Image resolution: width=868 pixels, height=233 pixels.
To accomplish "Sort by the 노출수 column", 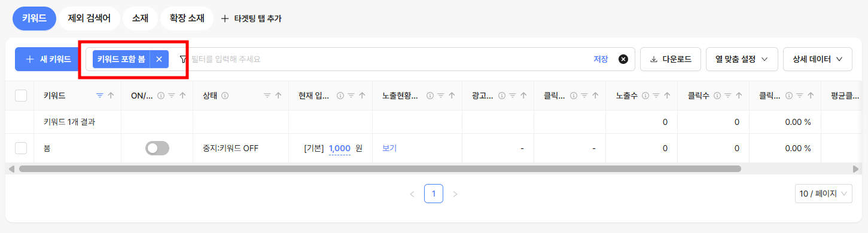I will 667,96.
